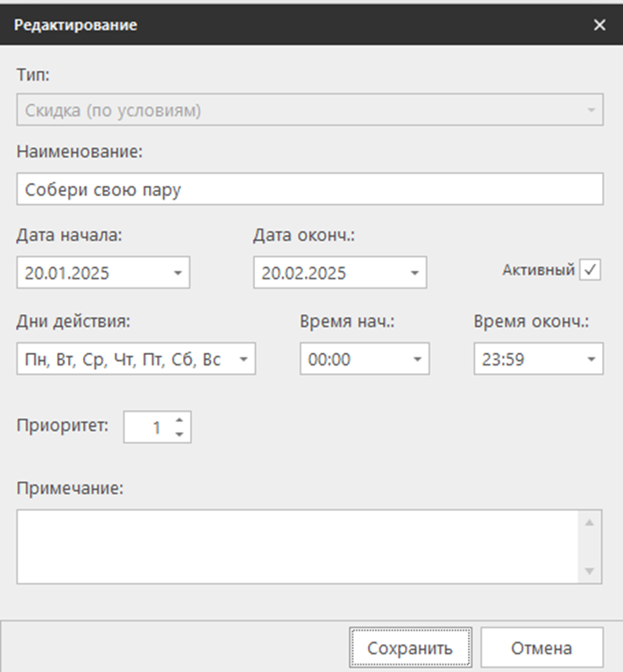Expand the Время нач. dropdown arrow

416,359
